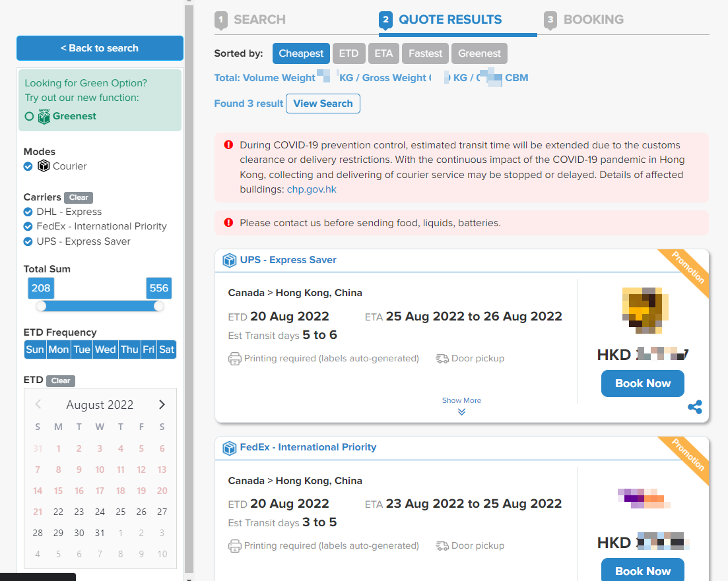Select 22 August in the calendar

coord(59,512)
